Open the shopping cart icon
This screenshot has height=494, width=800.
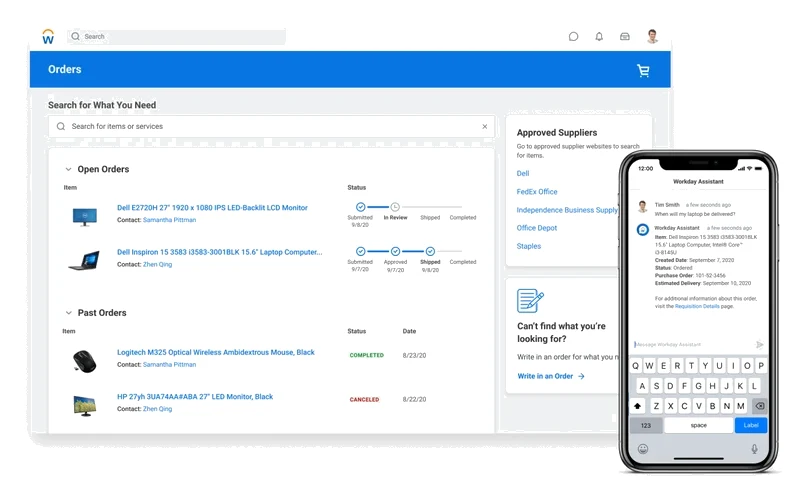643,70
